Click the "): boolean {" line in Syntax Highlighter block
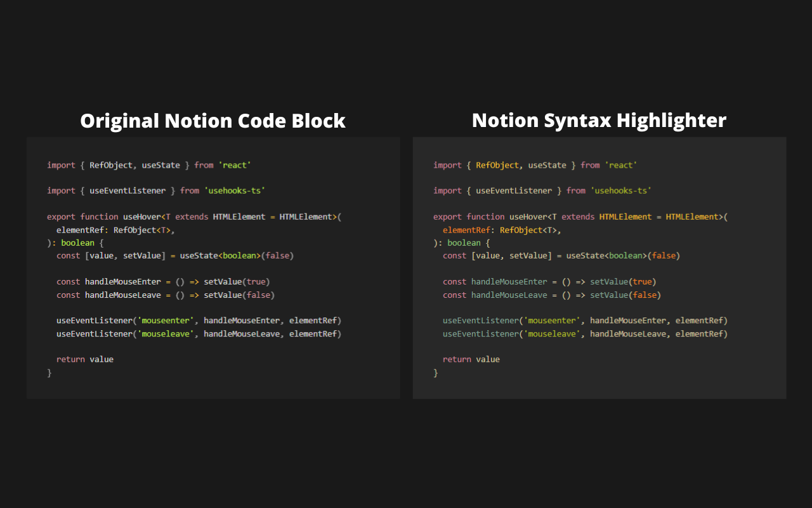This screenshot has height=508, width=812. click(462, 243)
